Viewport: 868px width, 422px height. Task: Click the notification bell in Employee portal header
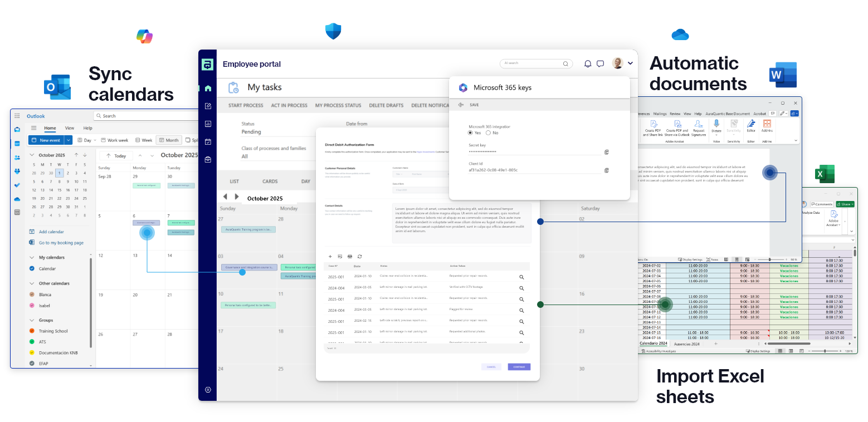[x=587, y=63]
